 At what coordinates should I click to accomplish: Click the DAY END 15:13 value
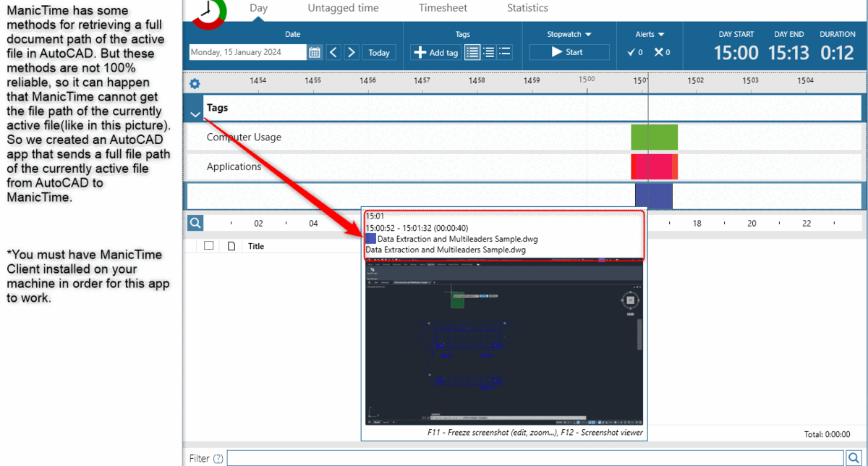790,53
